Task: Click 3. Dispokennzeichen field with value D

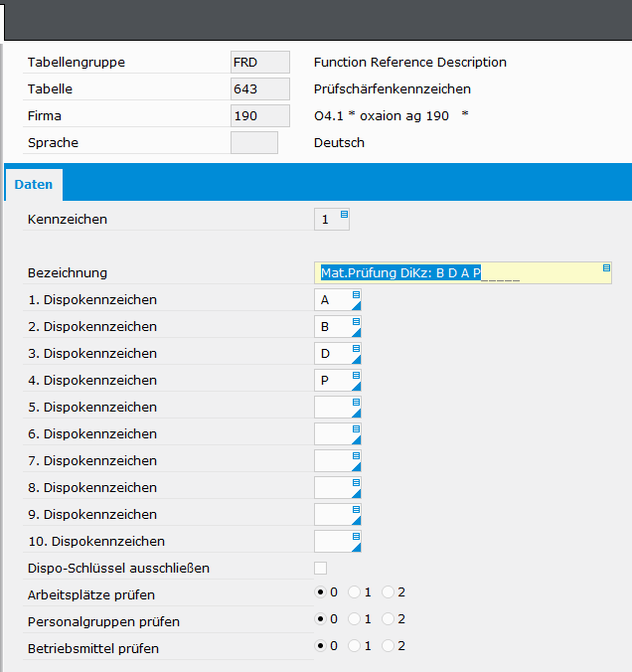Action: coord(338,354)
